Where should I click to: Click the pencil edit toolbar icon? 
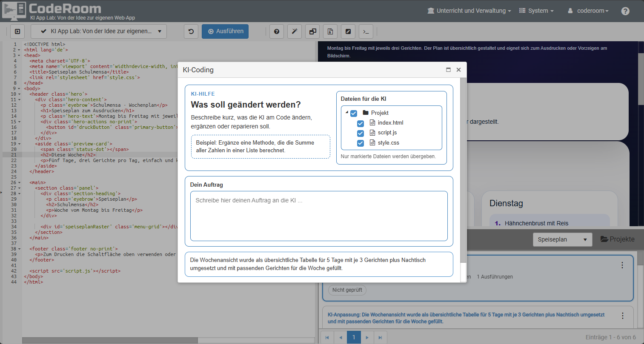[348, 31]
